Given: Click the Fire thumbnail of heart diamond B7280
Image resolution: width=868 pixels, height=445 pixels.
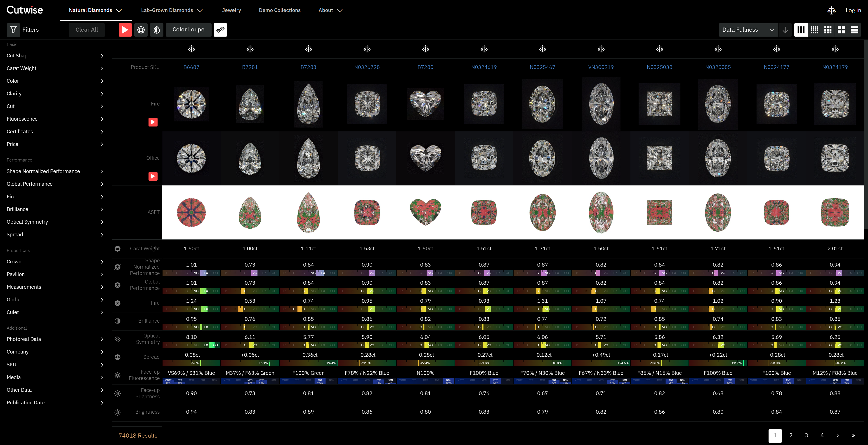Looking at the screenshot, I should (x=425, y=104).
